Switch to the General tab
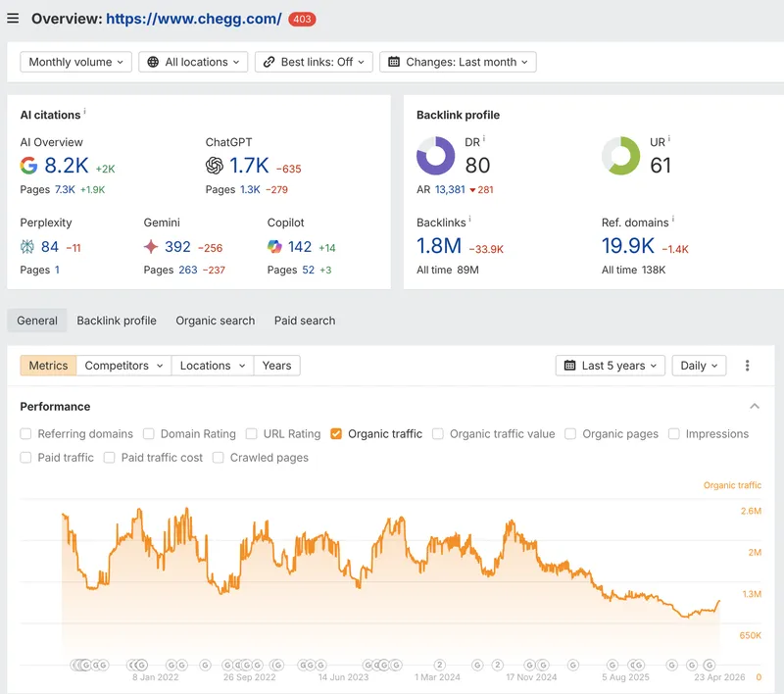Image resolution: width=784 pixels, height=694 pixels. 37,321
